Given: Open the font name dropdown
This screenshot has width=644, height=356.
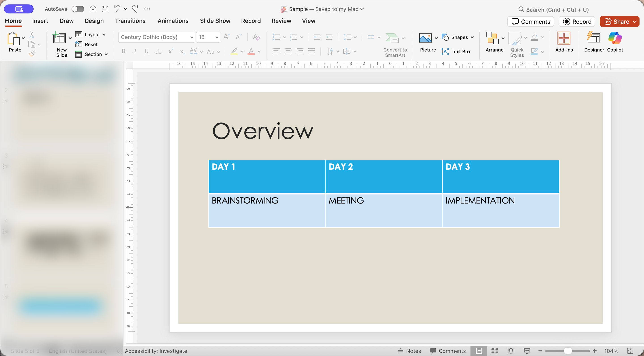Looking at the screenshot, I should (x=191, y=37).
